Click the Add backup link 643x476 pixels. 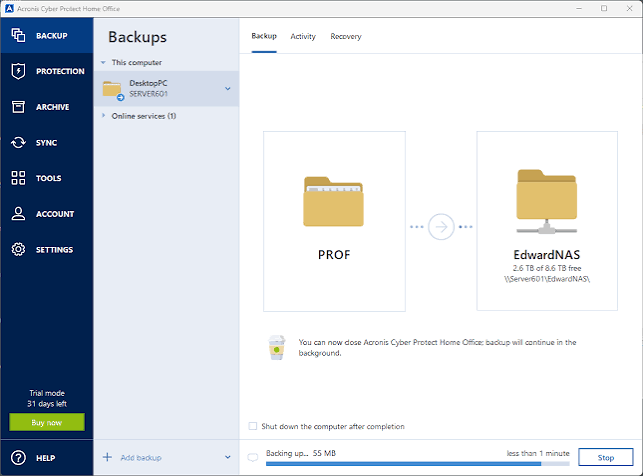[141, 458]
